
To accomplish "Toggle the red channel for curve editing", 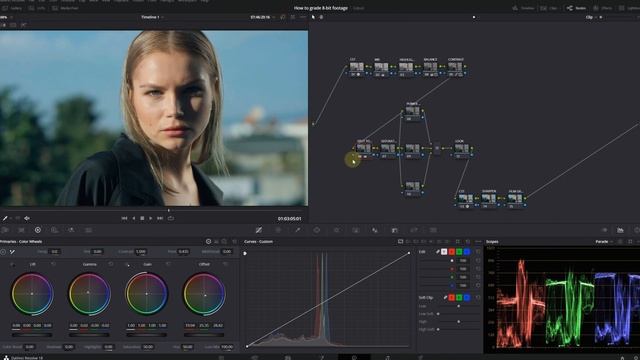I will (x=451, y=252).
